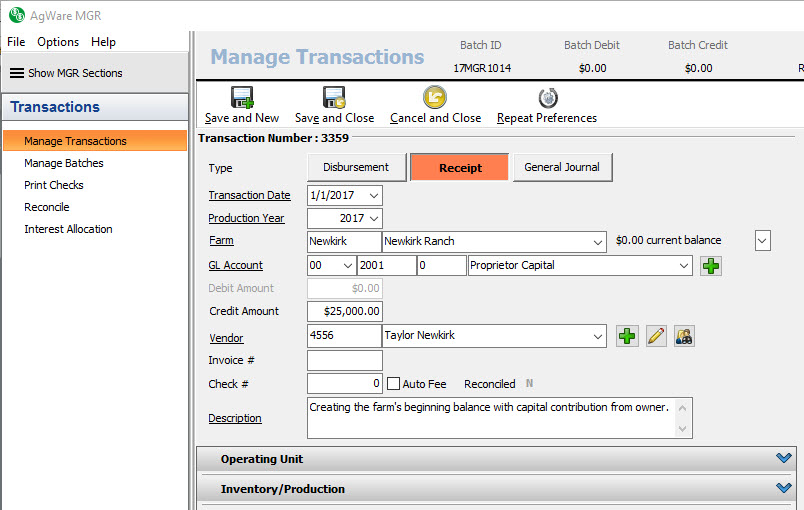The width and height of the screenshot is (804, 510).
Task: Expand the Inventory/Production section
Action: [783, 489]
